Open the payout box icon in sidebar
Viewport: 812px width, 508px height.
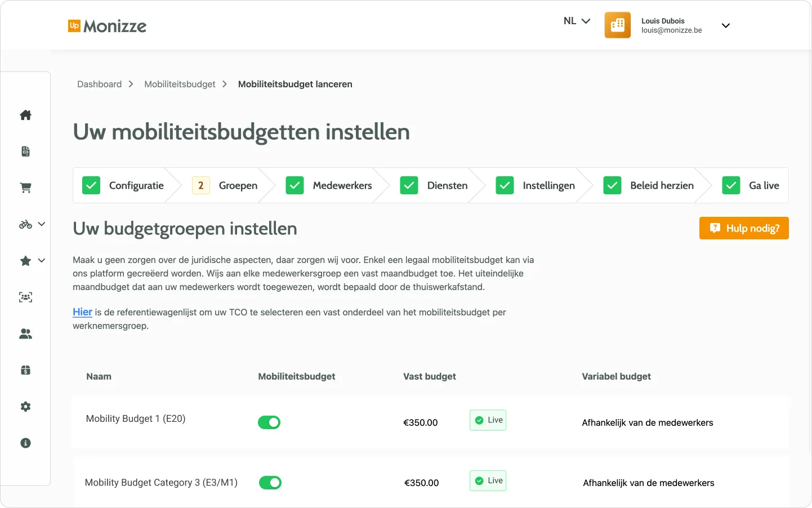coord(25,370)
